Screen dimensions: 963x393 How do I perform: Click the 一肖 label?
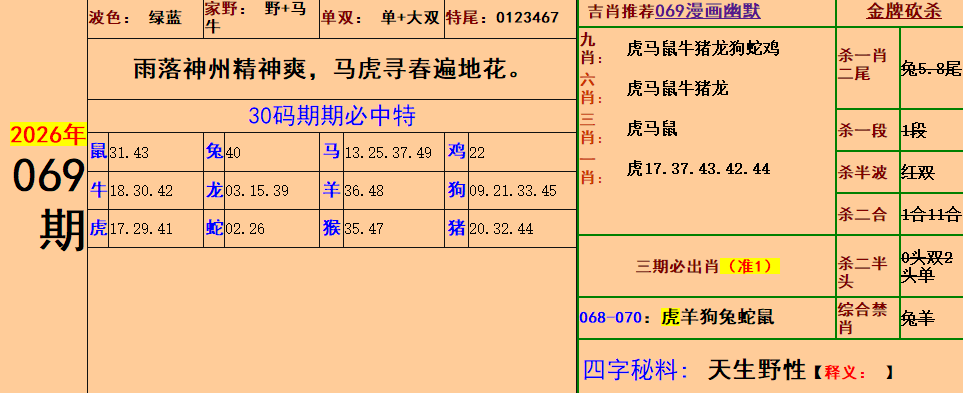click(591, 169)
